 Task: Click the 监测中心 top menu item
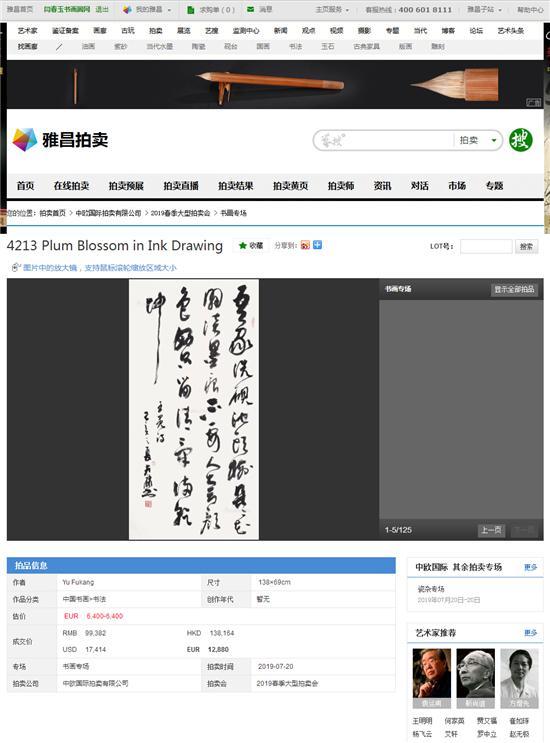pos(246,30)
